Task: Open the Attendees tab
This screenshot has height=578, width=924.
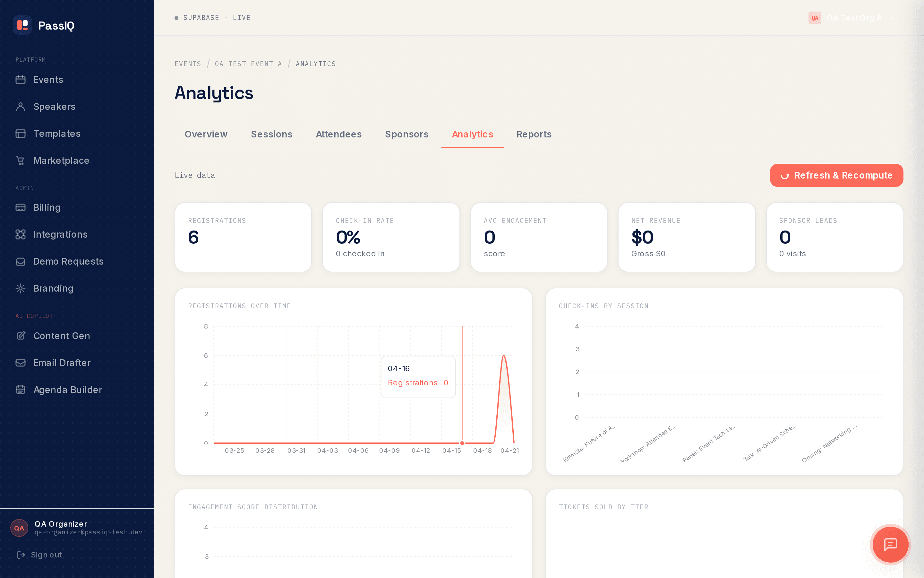Action: pos(339,134)
